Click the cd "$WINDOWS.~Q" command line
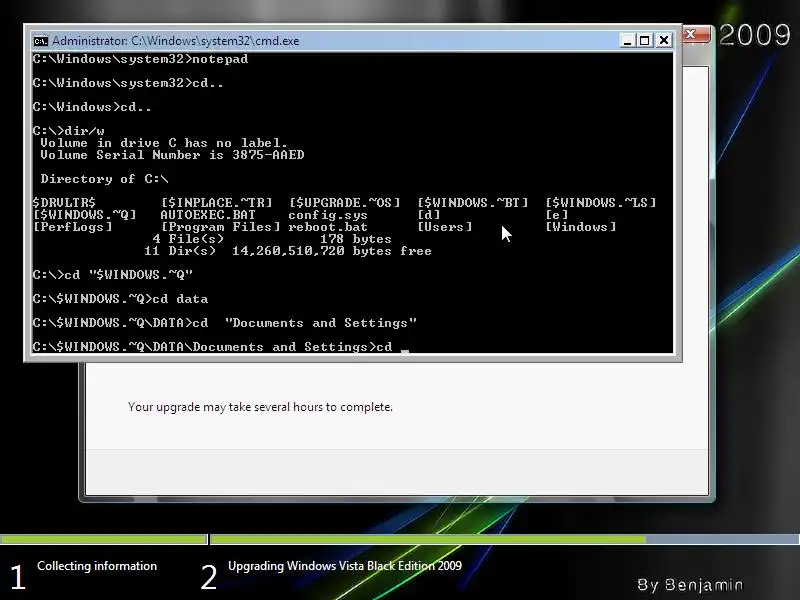 tap(113, 275)
